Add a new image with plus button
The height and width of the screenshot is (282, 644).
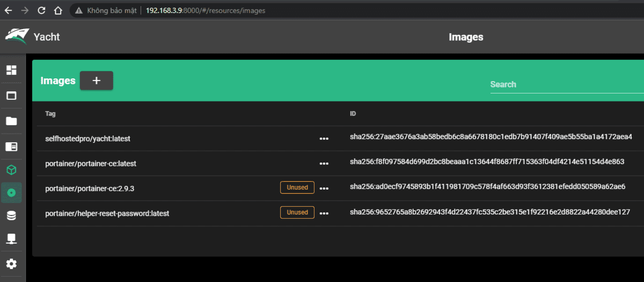click(x=97, y=81)
